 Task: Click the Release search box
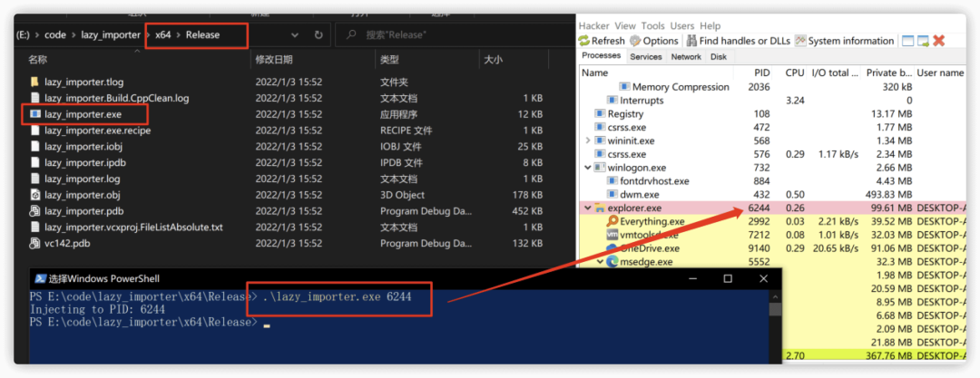453,35
